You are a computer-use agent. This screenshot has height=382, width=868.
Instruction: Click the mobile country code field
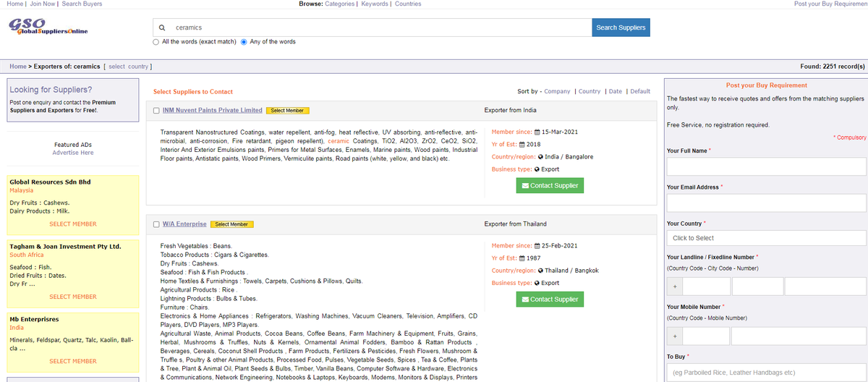coord(706,336)
